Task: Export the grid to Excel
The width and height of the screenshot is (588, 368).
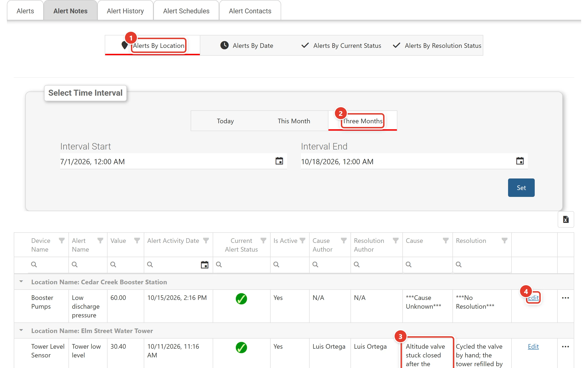Action: (566, 219)
